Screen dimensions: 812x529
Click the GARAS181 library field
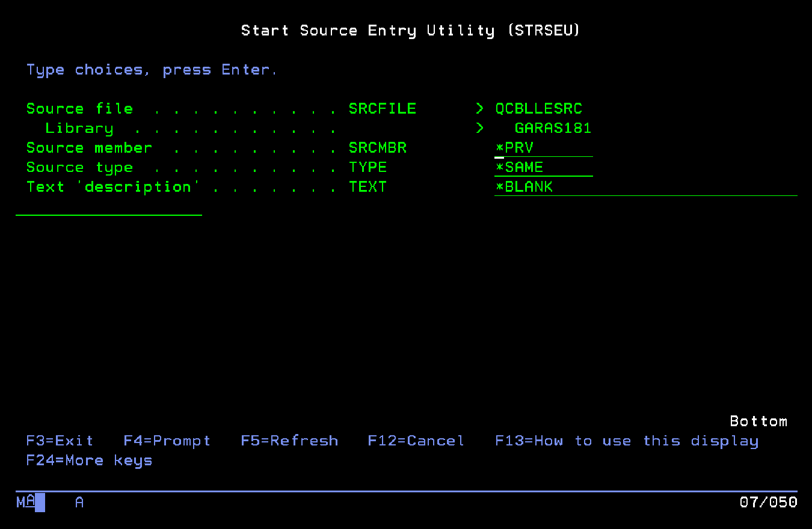(553, 128)
